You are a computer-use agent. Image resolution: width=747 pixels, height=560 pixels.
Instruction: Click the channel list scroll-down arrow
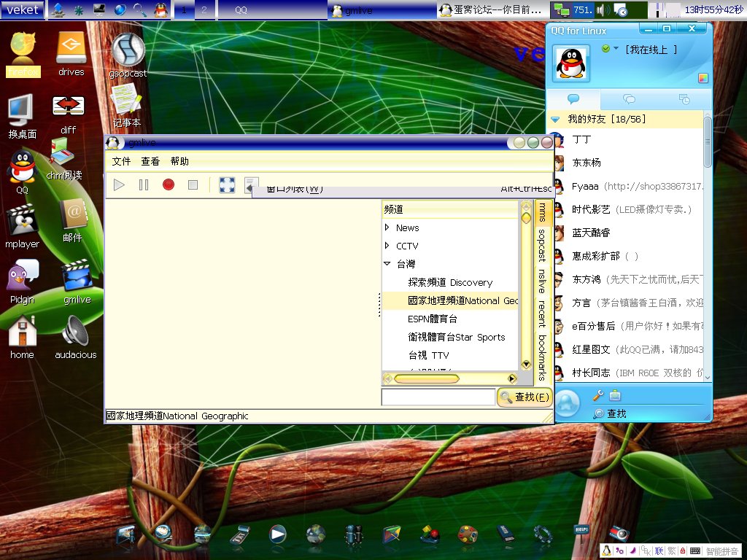tap(526, 365)
